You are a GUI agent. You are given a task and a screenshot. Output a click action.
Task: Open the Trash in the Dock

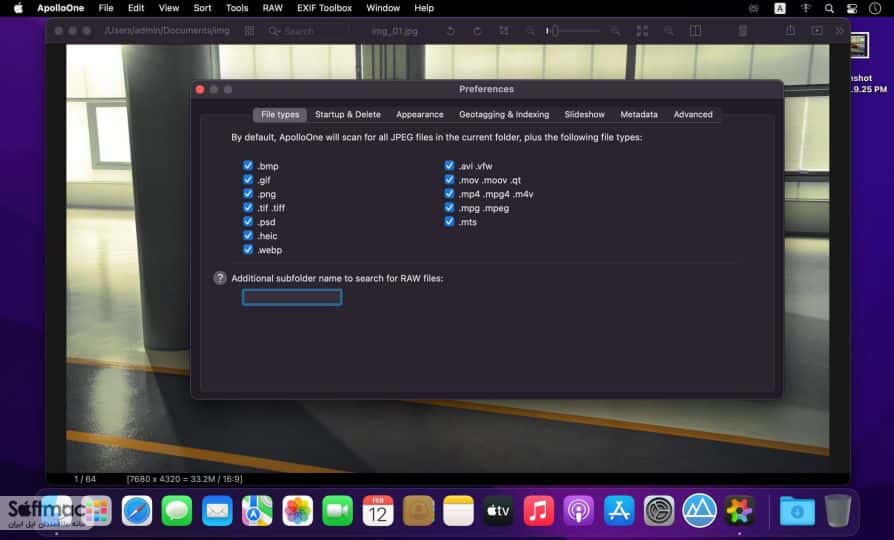click(x=838, y=510)
